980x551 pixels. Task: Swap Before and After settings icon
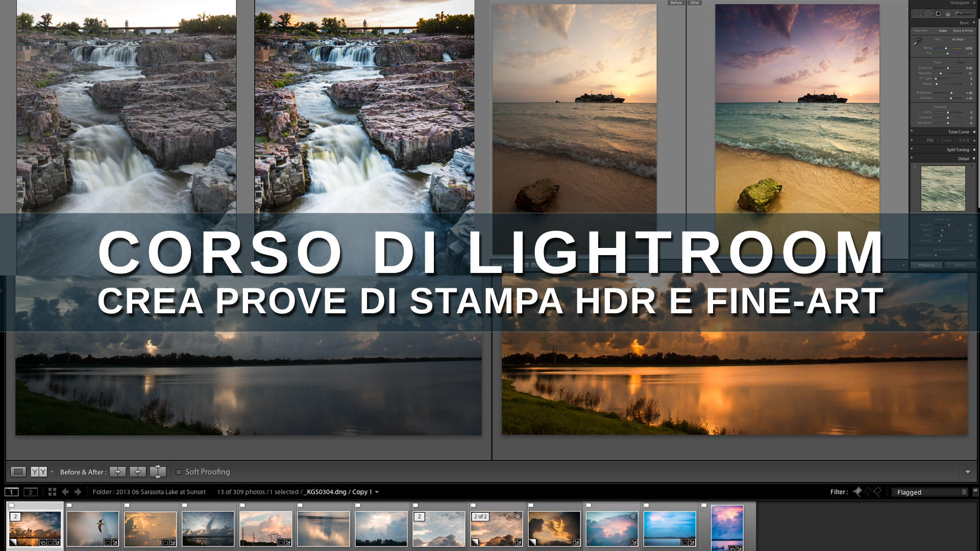(158, 472)
